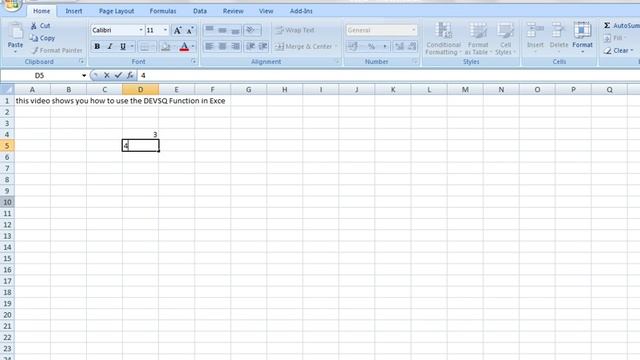Cut the selection with Cut
This screenshot has width=640, height=360.
point(40,26)
